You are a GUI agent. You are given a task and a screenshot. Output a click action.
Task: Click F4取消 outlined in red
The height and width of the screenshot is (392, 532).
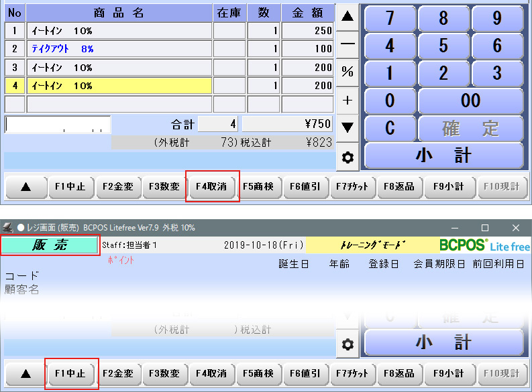[212, 187]
